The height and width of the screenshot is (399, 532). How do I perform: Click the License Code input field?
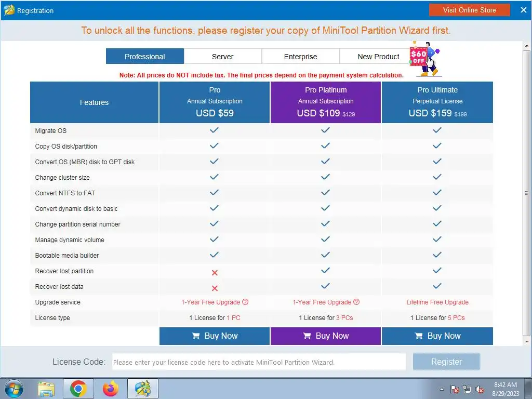259,362
